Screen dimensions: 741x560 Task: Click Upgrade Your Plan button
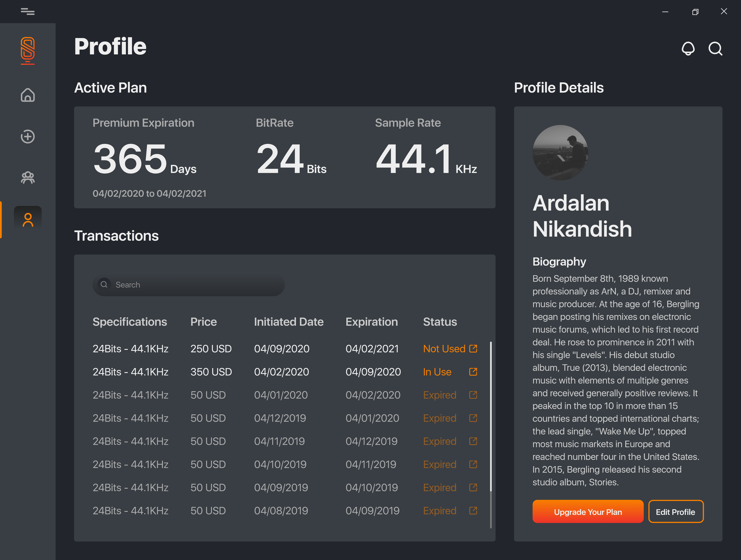[x=588, y=511]
